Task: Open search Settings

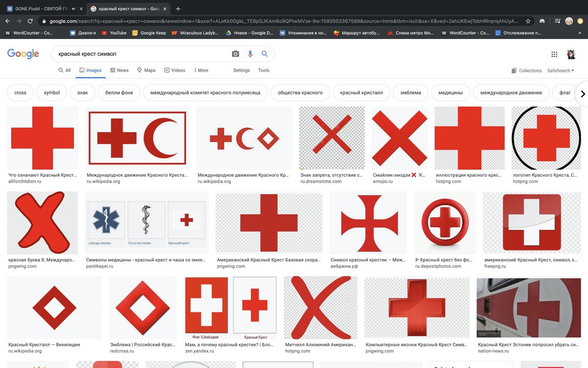Action: [x=242, y=70]
